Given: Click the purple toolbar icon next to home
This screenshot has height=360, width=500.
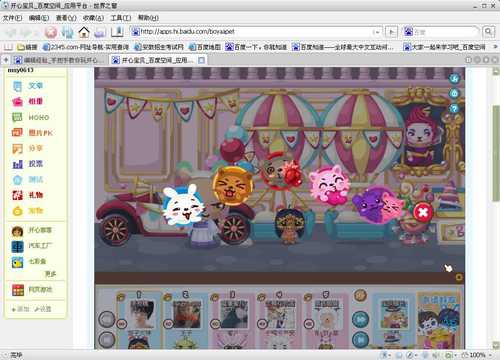Looking at the screenshot, I should (100, 32).
